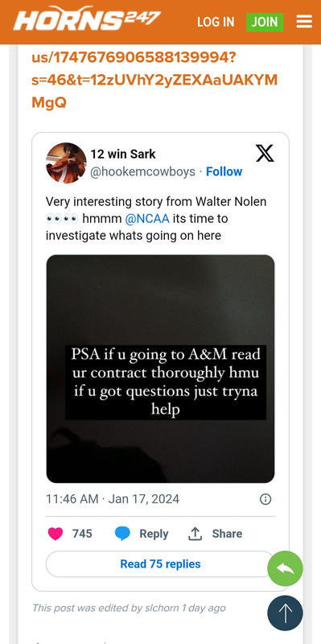Click the X logo in tweet

pos(265,154)
